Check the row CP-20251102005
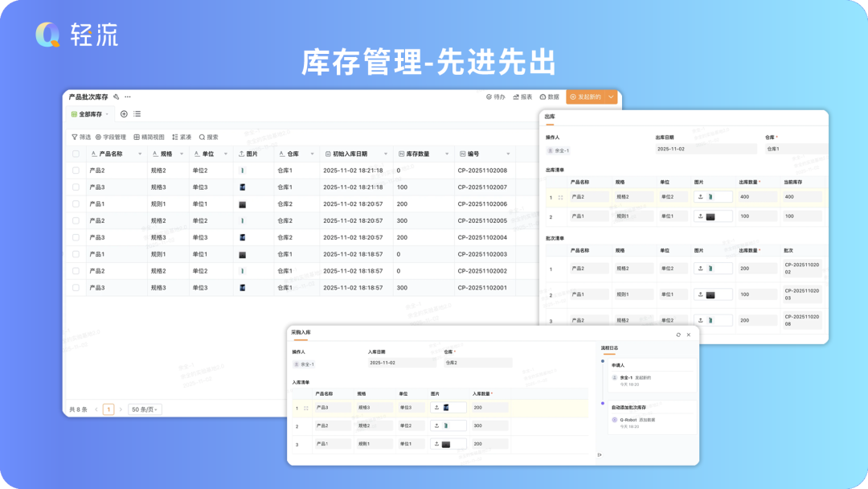The width and height of the screenshot is (868, 489). 76,220
